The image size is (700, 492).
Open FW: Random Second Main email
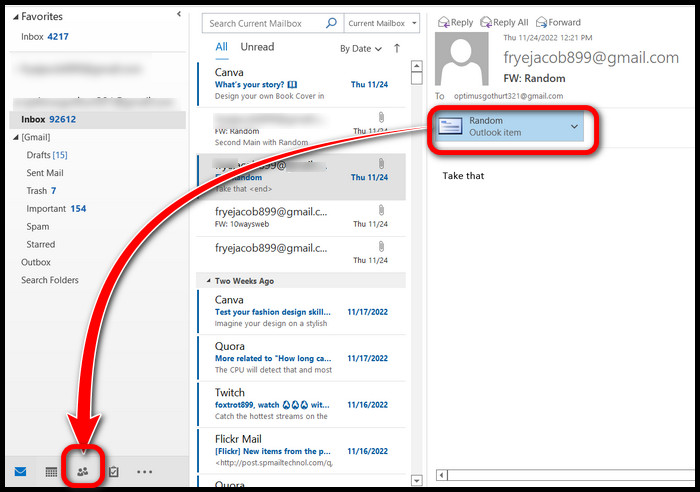[x=301, y=130]
